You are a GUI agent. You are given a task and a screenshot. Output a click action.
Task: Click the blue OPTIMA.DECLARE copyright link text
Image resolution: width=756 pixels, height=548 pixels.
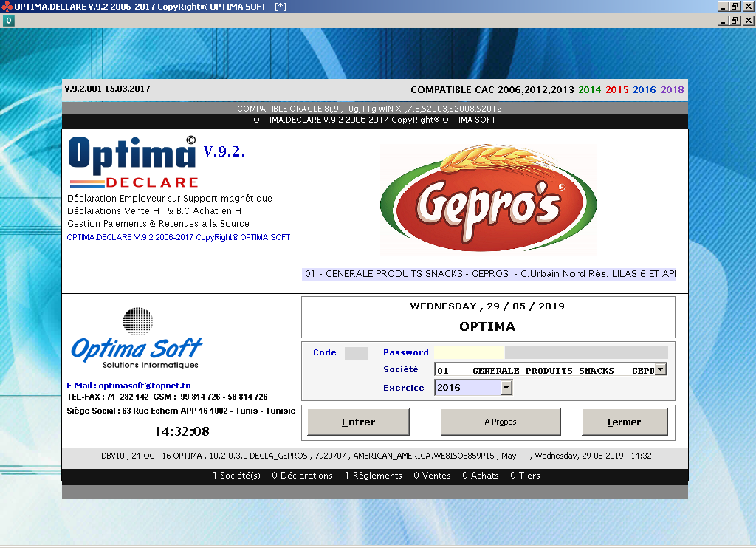[179, 237]
